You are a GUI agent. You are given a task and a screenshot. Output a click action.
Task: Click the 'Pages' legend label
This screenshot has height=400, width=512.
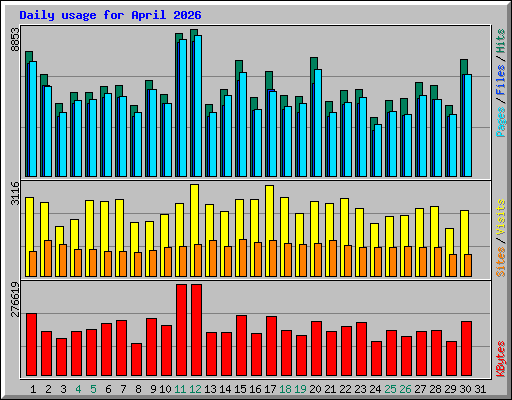tap(500, 122)
